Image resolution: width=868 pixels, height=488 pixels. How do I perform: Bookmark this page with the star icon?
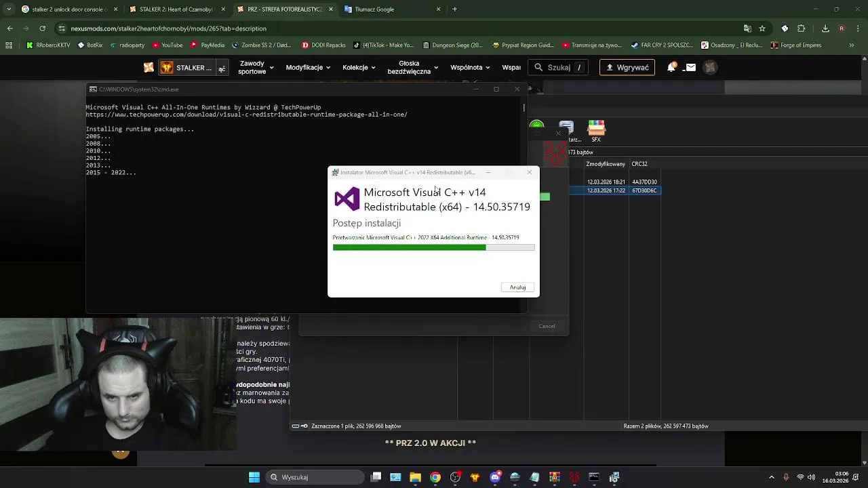(x=762, y=28)
